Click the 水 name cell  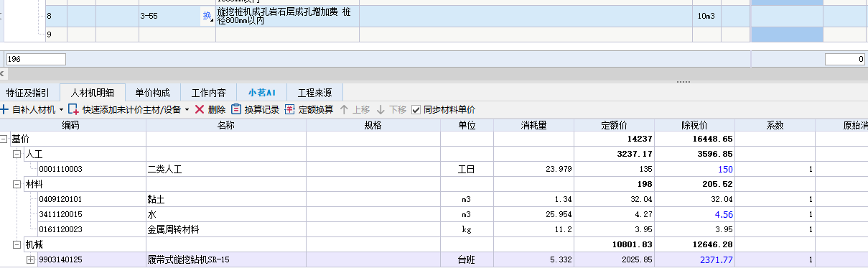[x=226, y=214]
